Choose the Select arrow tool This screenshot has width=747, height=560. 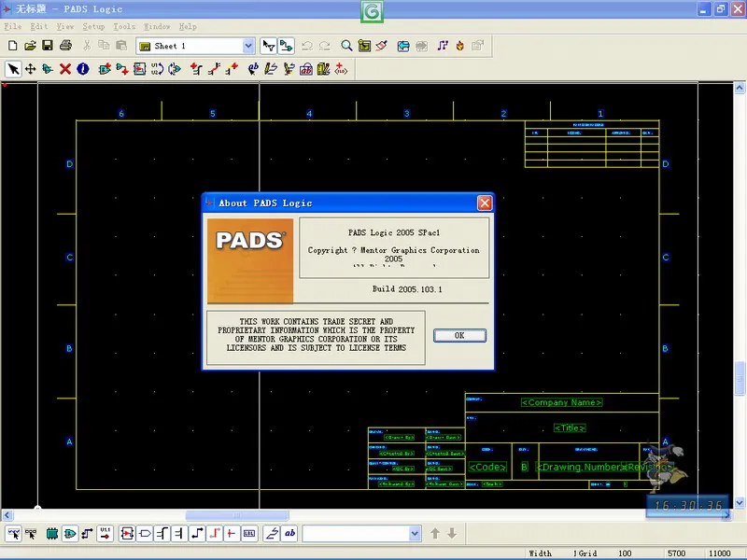coord(13,69)
